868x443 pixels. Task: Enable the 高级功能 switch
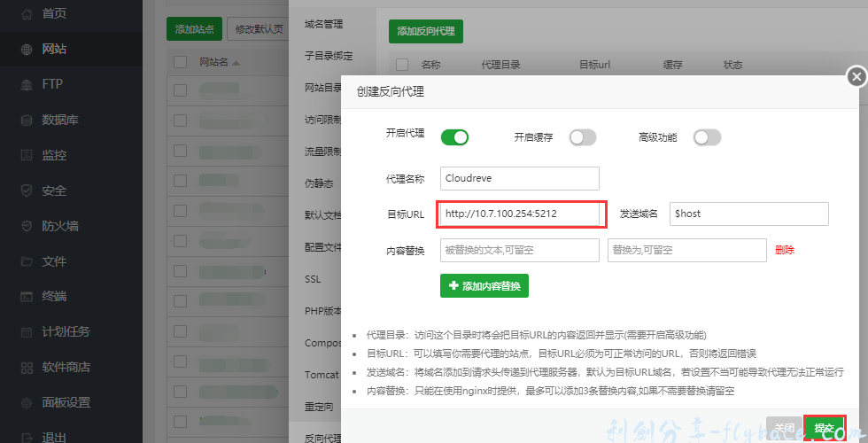(x=708, y=137)
